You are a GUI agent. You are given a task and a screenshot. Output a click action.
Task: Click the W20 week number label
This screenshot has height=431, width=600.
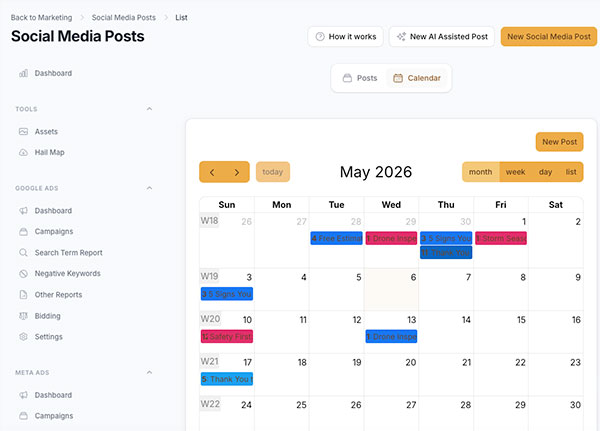(210, 319)
